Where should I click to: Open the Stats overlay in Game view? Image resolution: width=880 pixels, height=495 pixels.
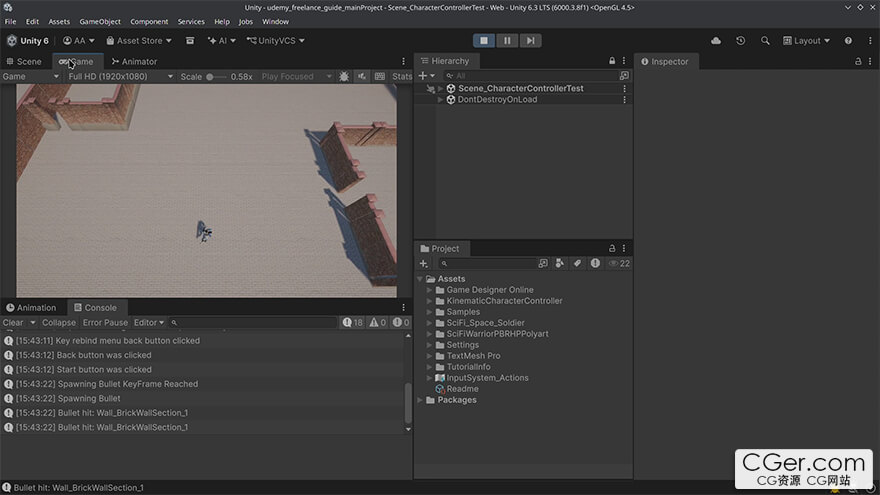(x=402, y=76)
